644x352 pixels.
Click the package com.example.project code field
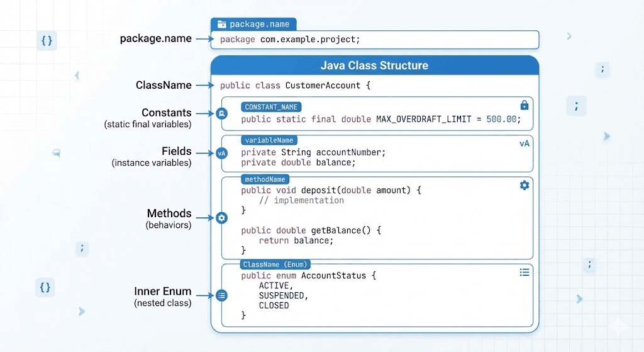(374, 40)
